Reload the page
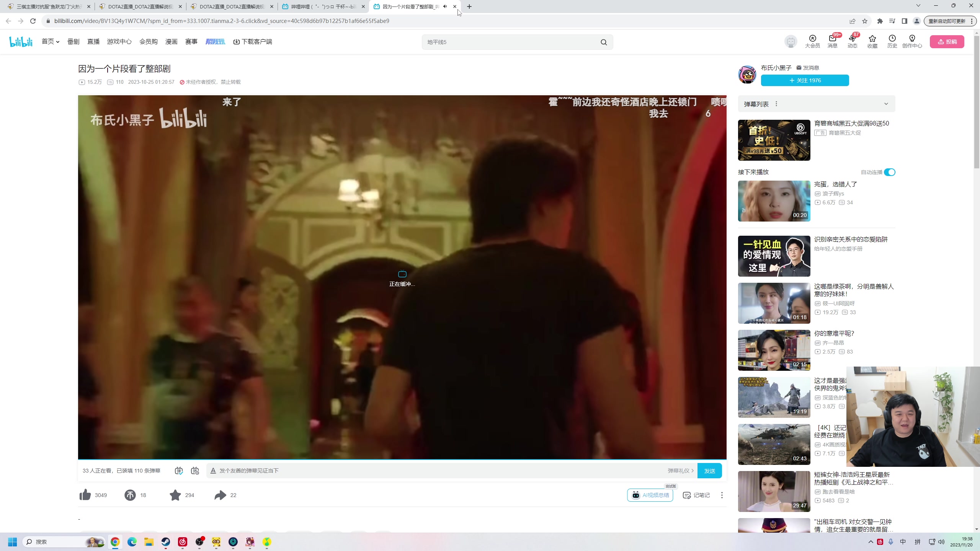Viewport: 980px width, 551px height. 33,21
